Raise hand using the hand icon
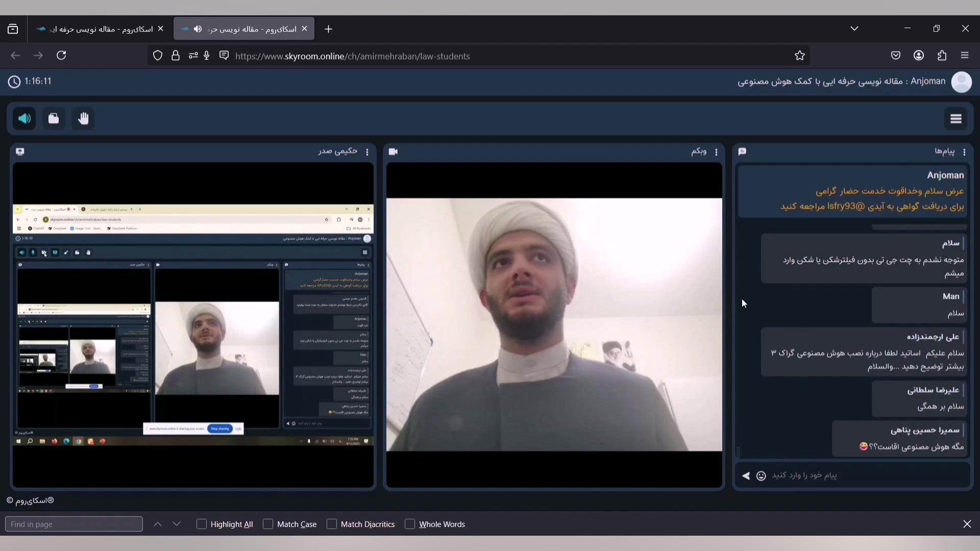The image size is (980, 551). [84, 119]
